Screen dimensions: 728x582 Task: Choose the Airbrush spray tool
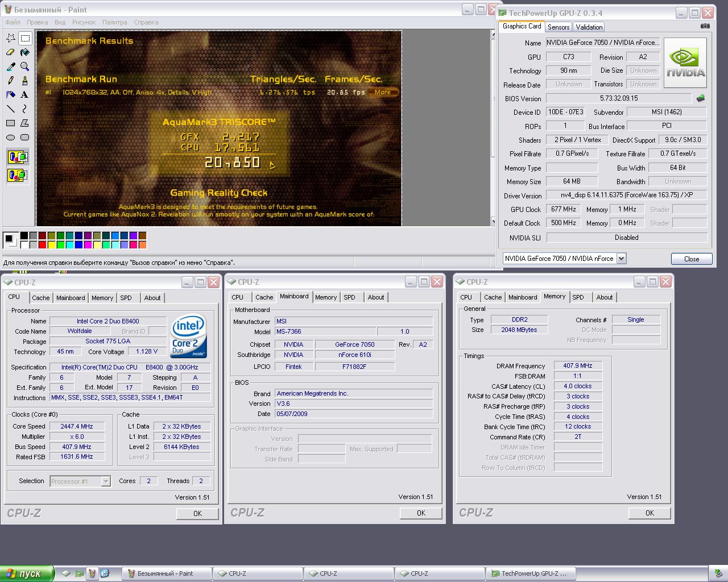pos(11,95)
